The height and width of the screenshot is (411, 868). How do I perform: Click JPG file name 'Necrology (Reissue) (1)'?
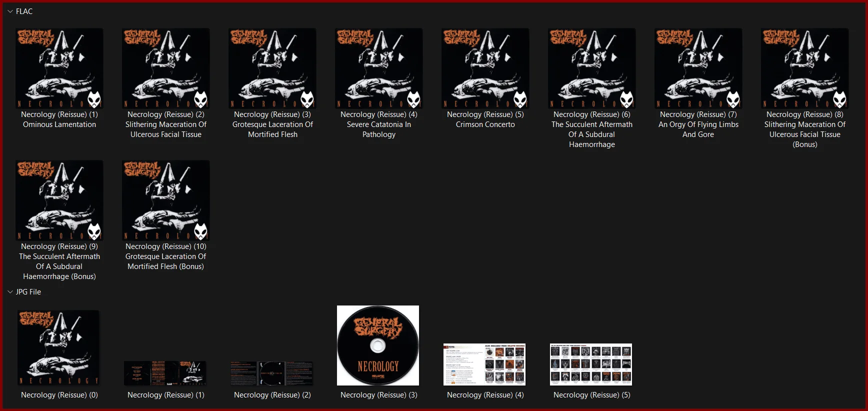coord(166,395)
